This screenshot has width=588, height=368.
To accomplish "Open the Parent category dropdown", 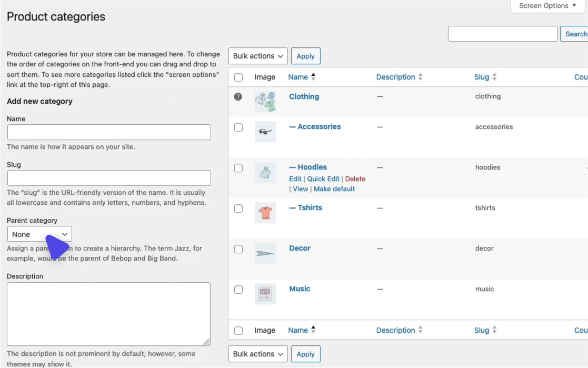I will 39,234.
